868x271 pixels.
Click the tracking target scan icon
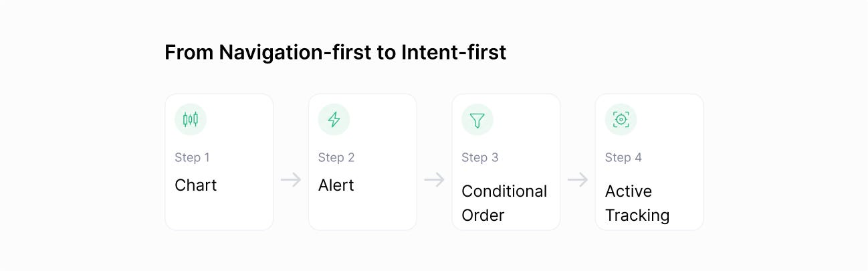coord(621,120)
